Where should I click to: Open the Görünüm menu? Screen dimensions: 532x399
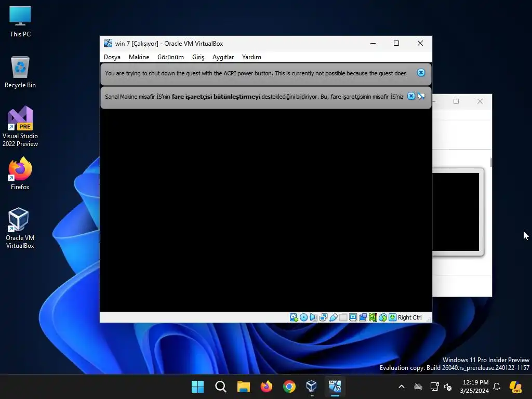coord(170,57)
